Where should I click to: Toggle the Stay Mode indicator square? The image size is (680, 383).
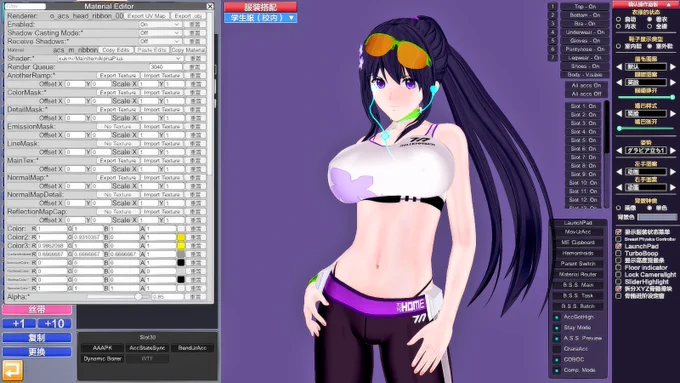[557, 328]
